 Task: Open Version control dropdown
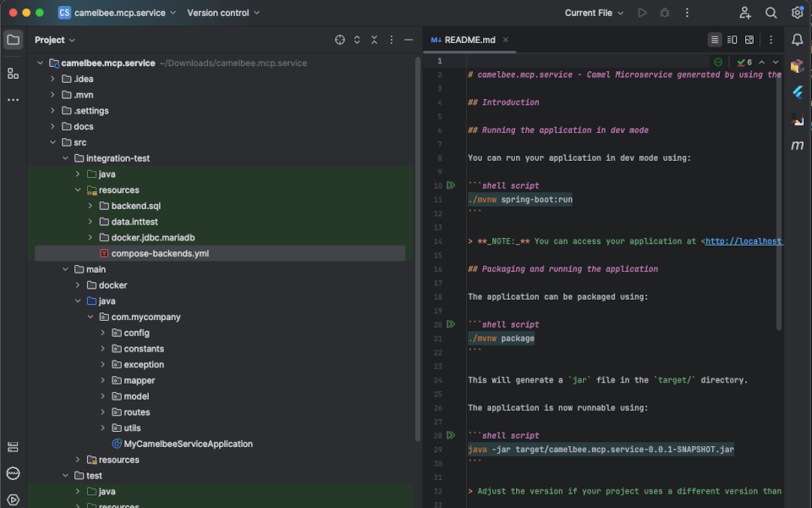(223, 13)
